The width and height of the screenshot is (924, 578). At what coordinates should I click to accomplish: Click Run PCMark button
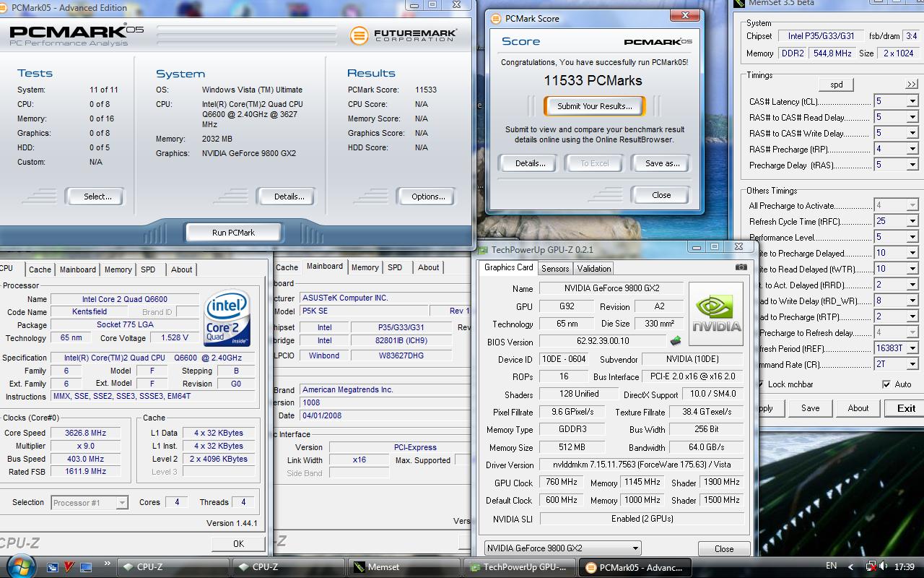coord(233,233)
